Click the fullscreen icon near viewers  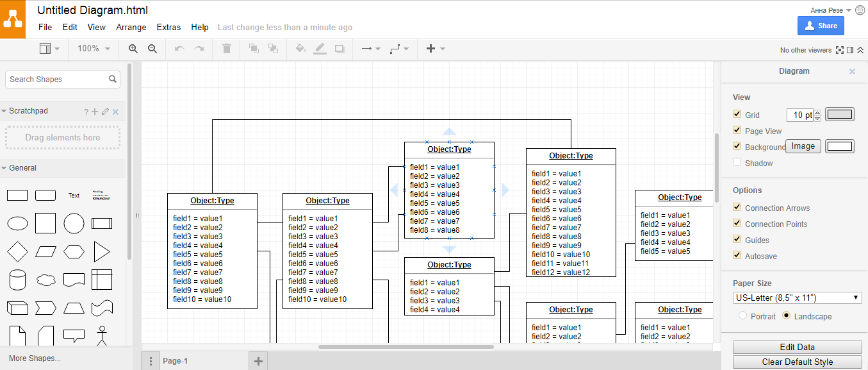pyautogui.click(x=840, y=50)
